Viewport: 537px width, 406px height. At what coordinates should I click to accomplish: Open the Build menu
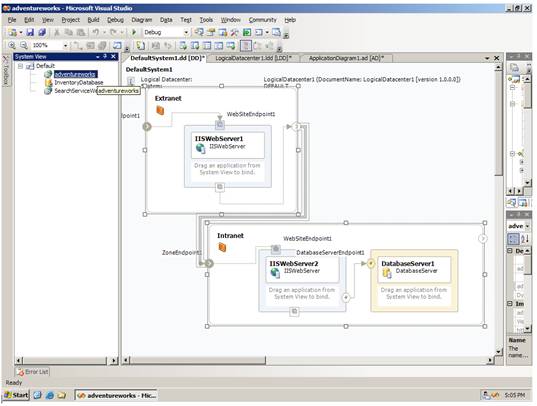click(x=93, y=20)
